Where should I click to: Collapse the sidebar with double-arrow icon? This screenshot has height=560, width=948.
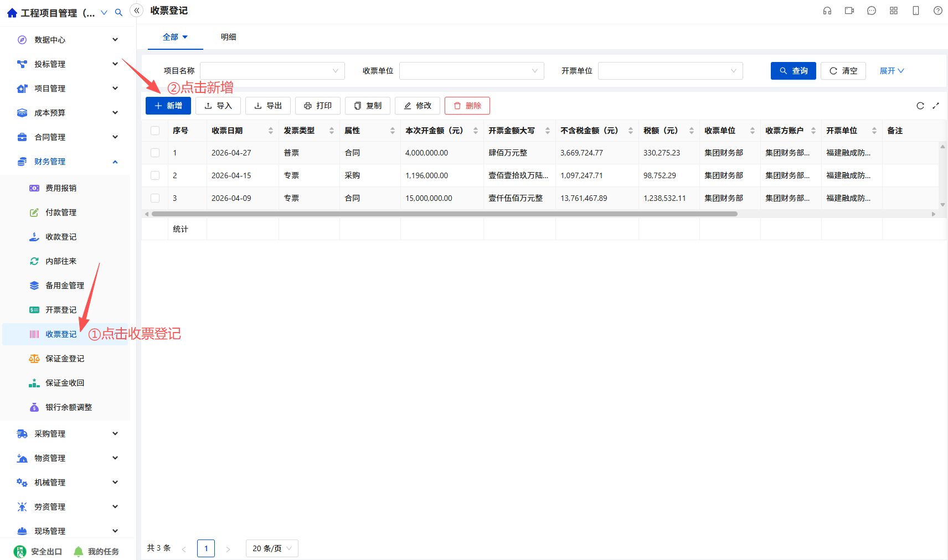[x=137, y=11]
